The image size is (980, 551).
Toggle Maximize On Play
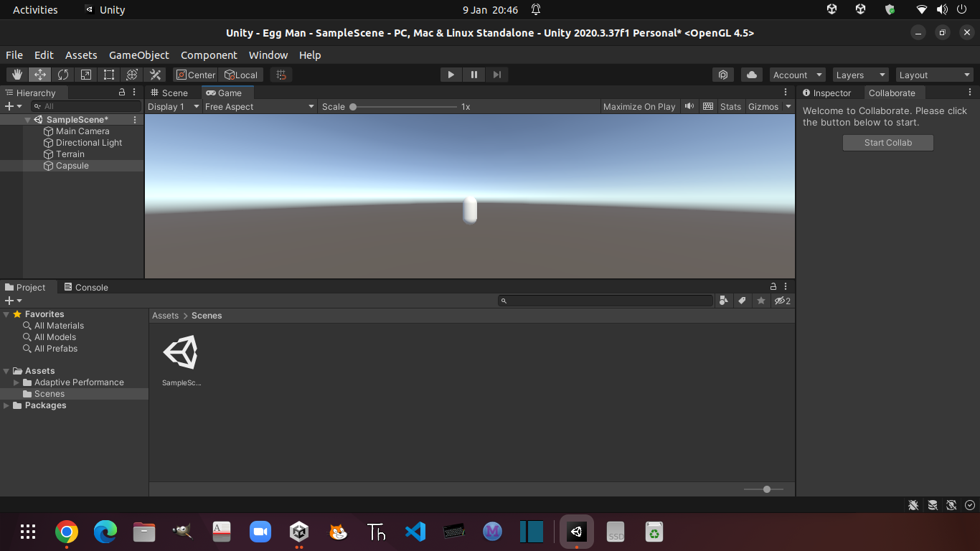[x=639, y=106]
